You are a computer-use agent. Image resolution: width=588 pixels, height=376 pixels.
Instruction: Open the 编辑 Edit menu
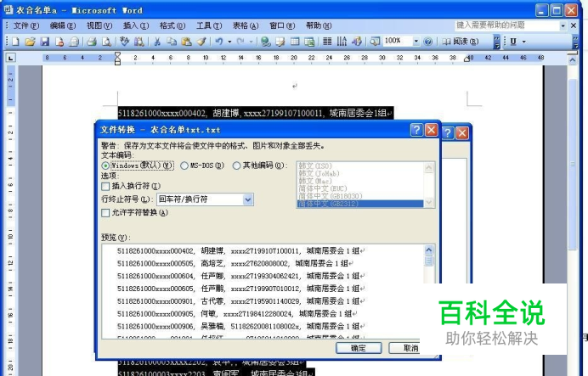click(x=63, y=25)
